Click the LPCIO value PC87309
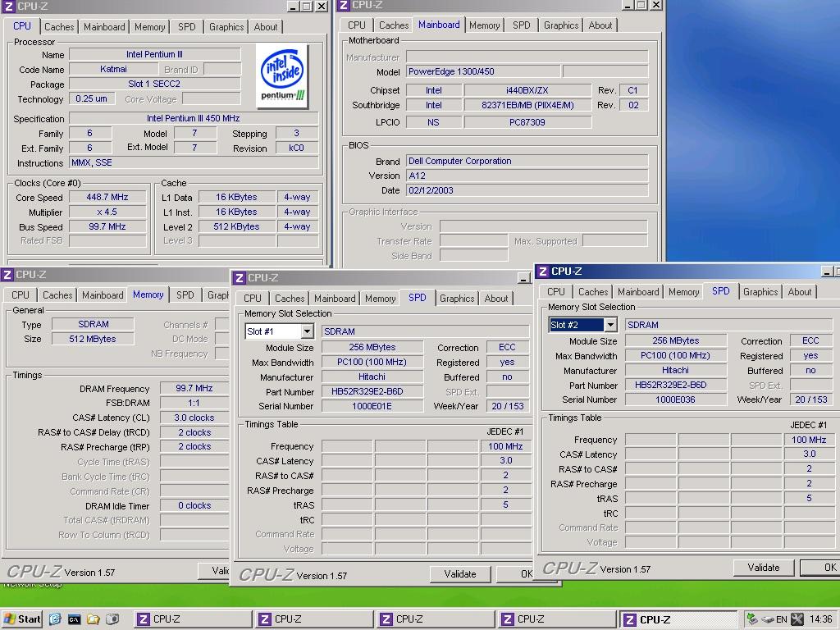Viewport: 840px width, 630px height. (x=527, y=122)
